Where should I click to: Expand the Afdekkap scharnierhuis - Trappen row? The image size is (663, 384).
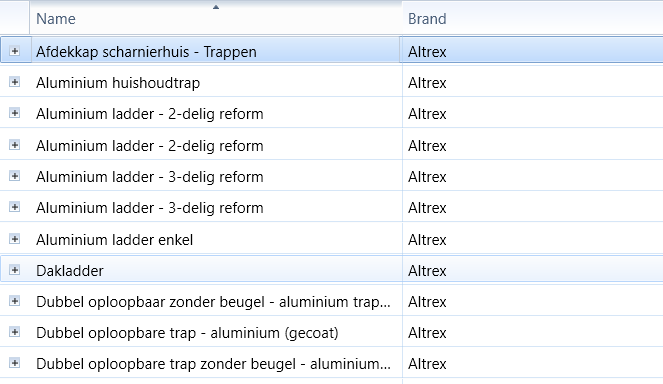[14, 51]
